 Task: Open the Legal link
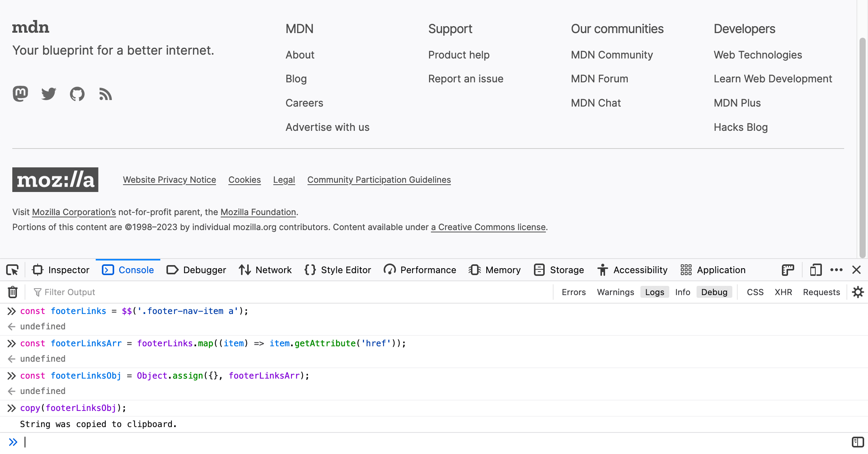[284, 180]
